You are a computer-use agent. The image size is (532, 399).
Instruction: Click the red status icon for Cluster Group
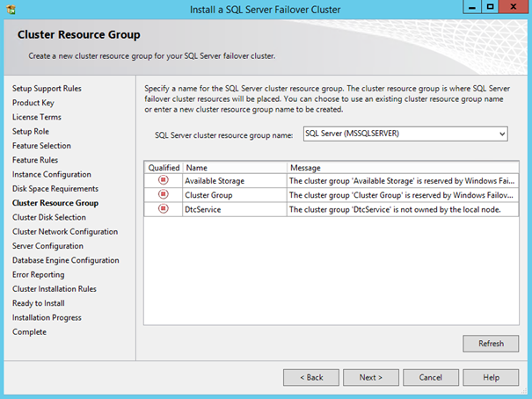163,194
